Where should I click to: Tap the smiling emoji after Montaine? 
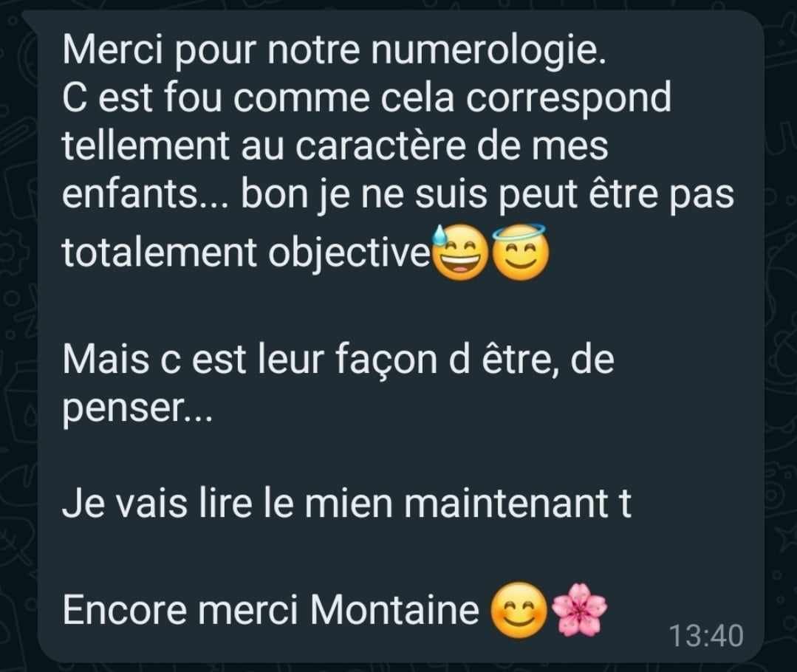[x=519, y=611]
